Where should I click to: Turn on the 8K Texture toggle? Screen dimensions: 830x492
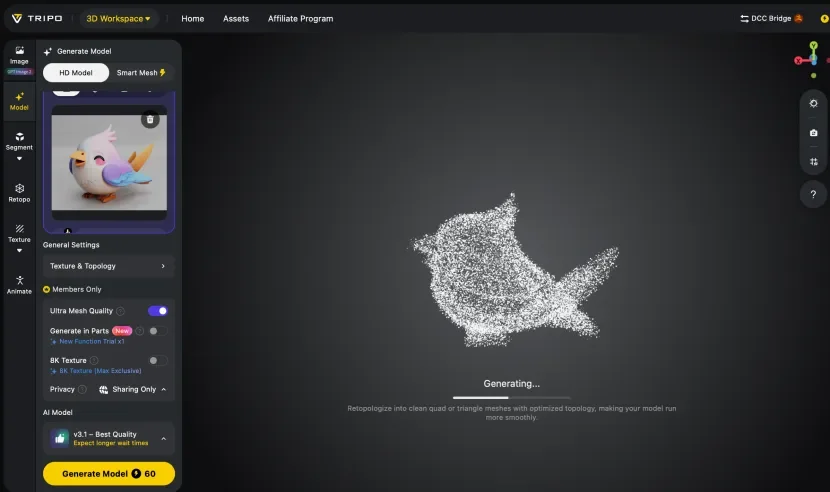(158, 361)
